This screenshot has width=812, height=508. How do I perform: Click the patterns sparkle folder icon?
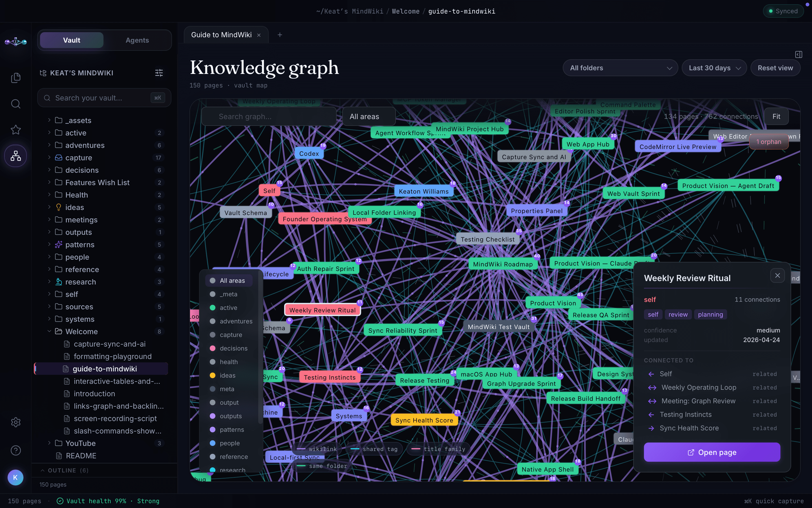point(59,245)
